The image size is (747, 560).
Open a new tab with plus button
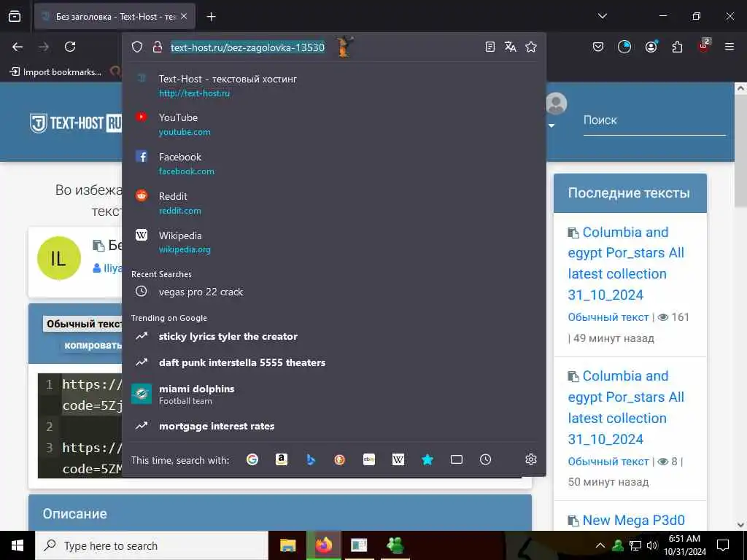coord(211,17)
